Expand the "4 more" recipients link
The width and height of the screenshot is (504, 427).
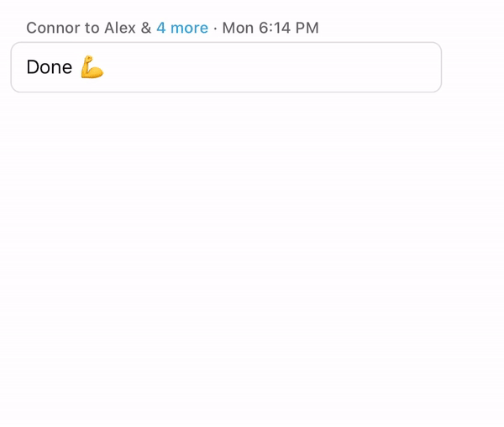181,28
